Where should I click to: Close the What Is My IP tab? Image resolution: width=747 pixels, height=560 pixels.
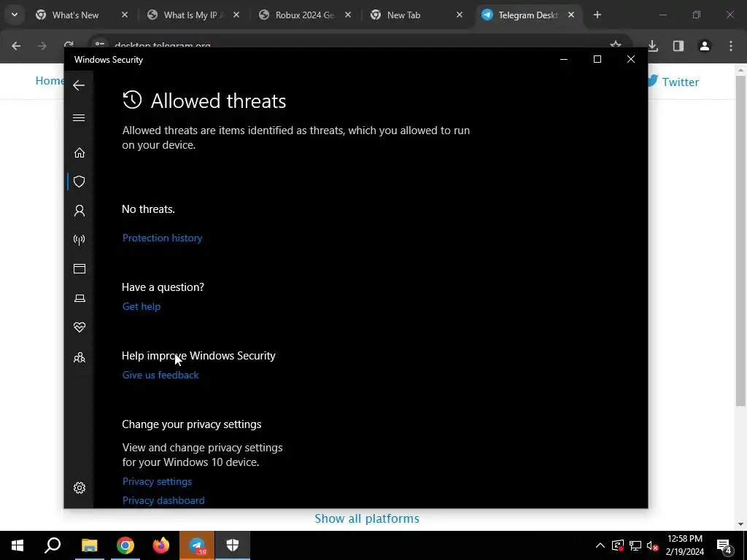[236, 15]
